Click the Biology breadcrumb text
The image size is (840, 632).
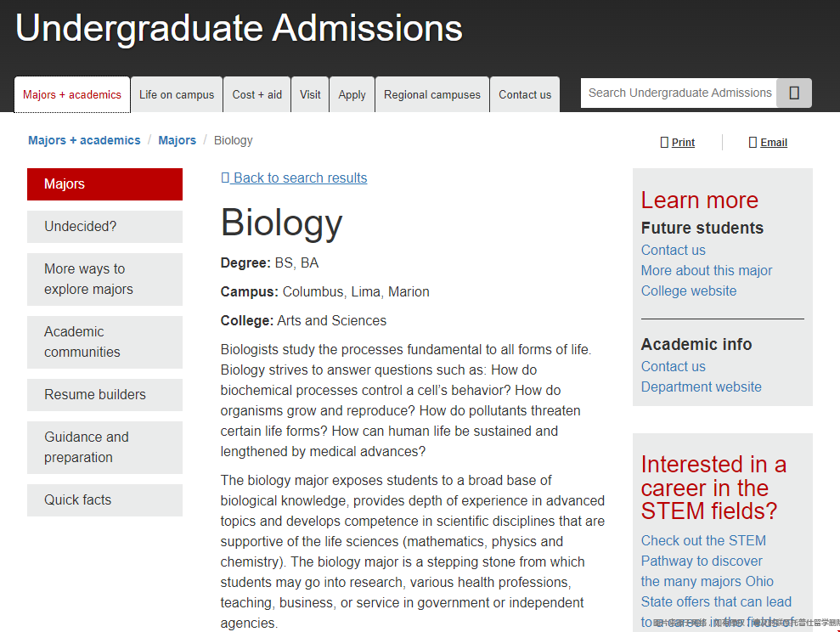coord(233,140)
